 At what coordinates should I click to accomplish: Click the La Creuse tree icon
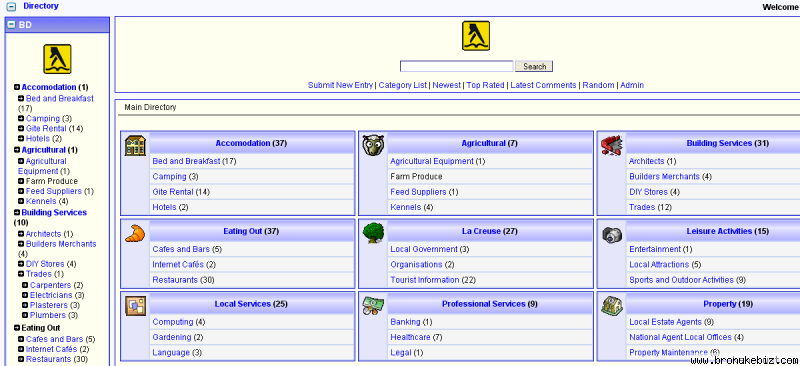tap(373, 233)
